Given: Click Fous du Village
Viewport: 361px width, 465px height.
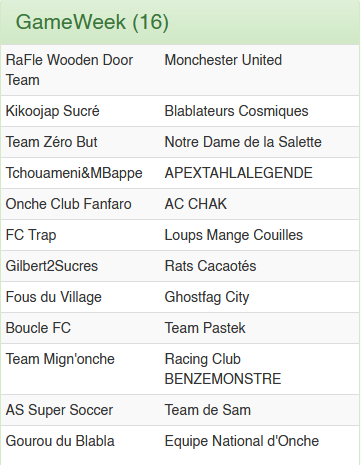Looking at the screenshot, I should click(x=53, y=297).
